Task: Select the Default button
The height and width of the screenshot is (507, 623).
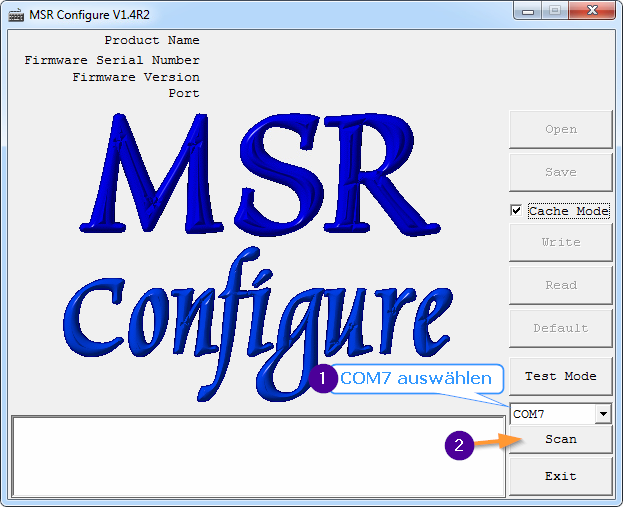Action: pyautogui.click(x=560, y=328)
